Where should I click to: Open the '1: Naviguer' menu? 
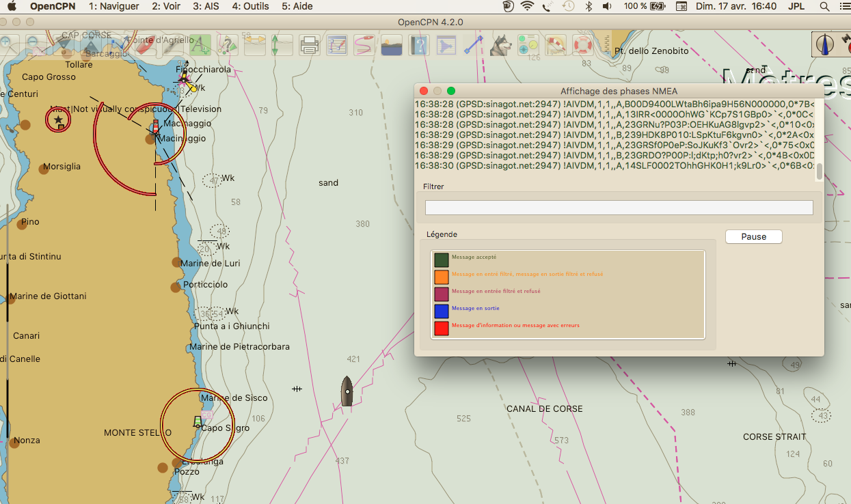point(114,6)
